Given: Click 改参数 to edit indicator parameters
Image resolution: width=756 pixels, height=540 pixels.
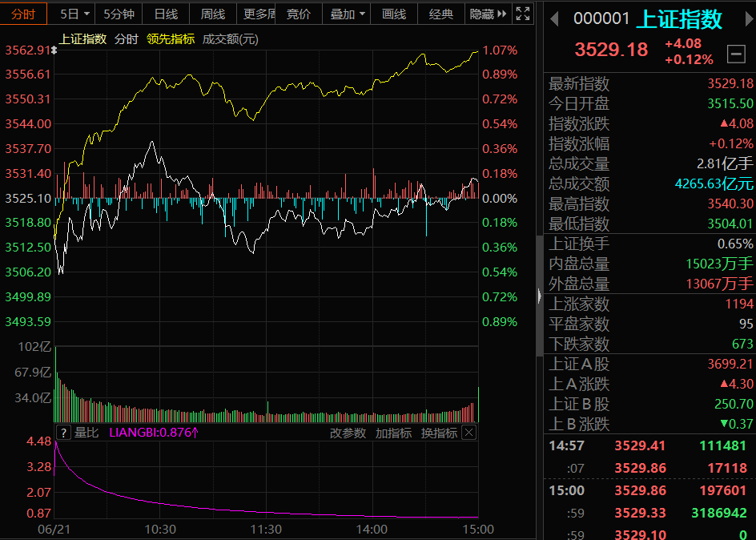Looking at the screenshot, I should point(348,433).
